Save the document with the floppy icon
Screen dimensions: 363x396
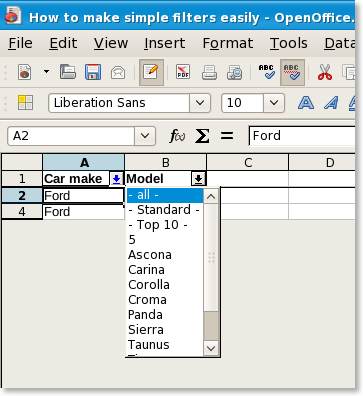click(93, 72)
